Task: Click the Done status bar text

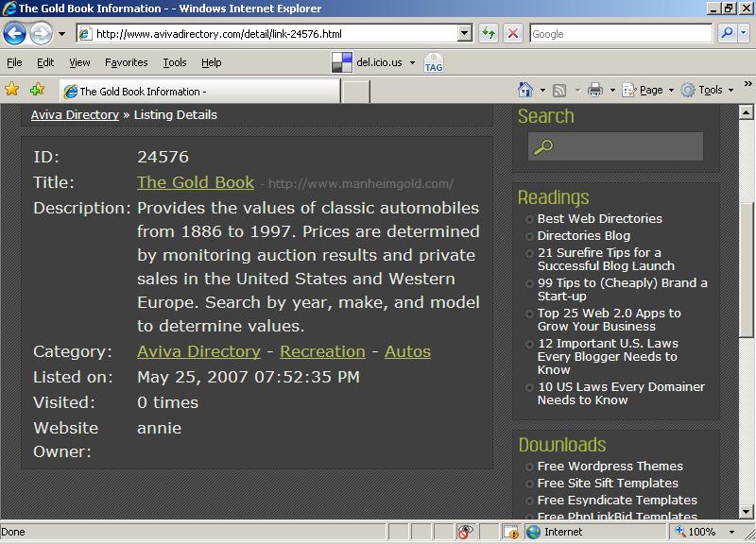Action: click(13, 532)
